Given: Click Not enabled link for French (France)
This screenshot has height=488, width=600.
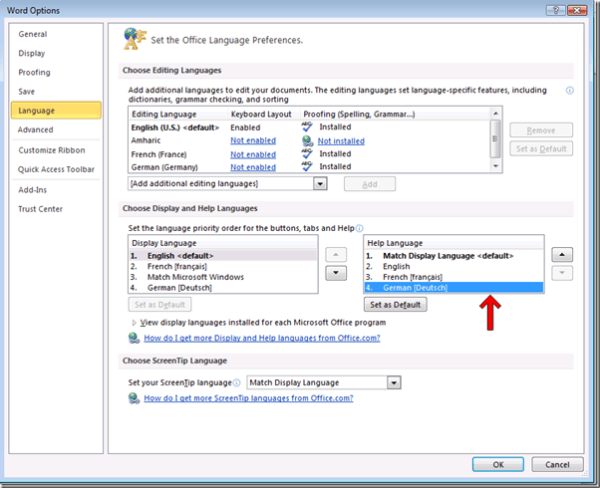Looking at the screenshot, I should [x=253, y=155].
